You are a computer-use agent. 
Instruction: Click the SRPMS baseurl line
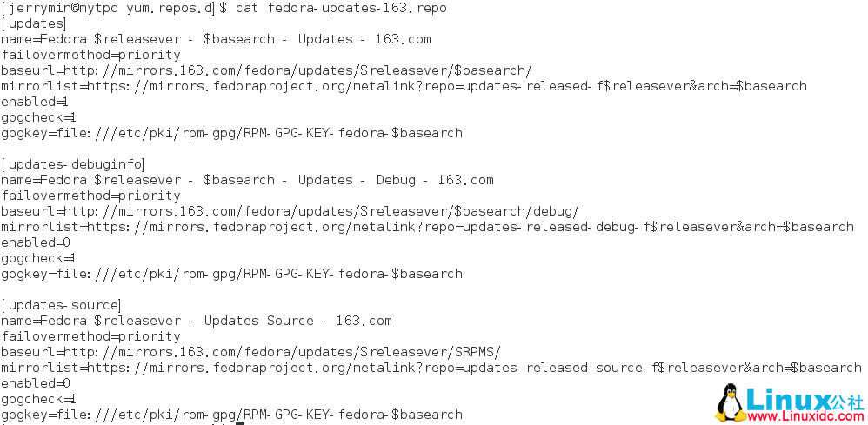(250, 352)
